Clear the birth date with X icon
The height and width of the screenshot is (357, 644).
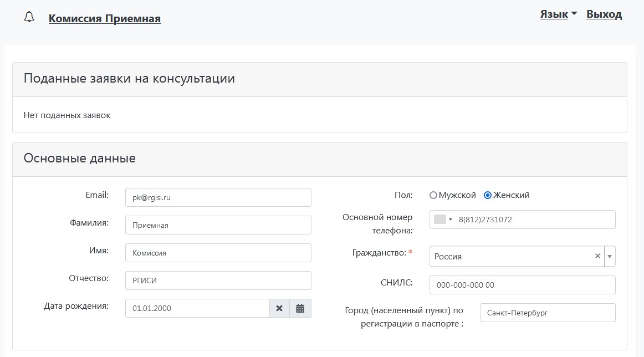(x=279, y=308)
